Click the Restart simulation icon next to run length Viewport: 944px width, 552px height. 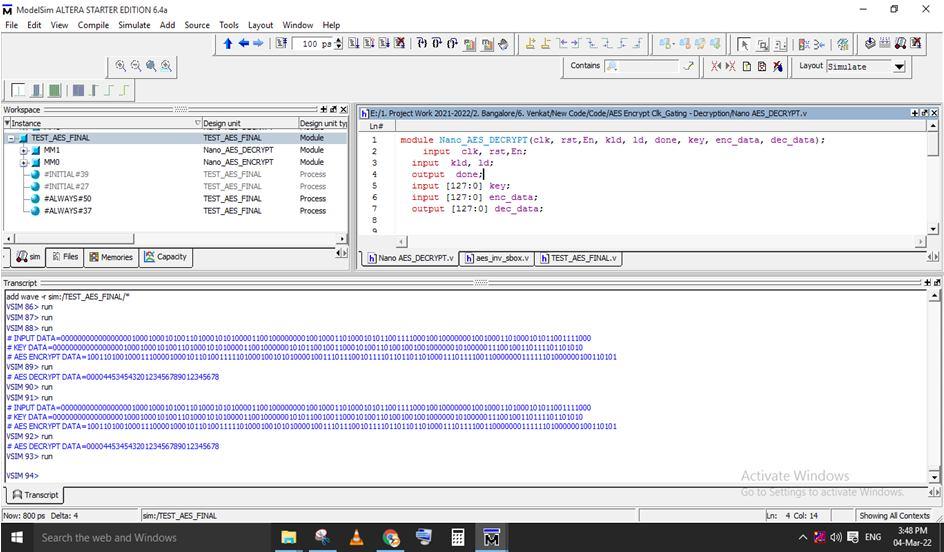[282, 44]
